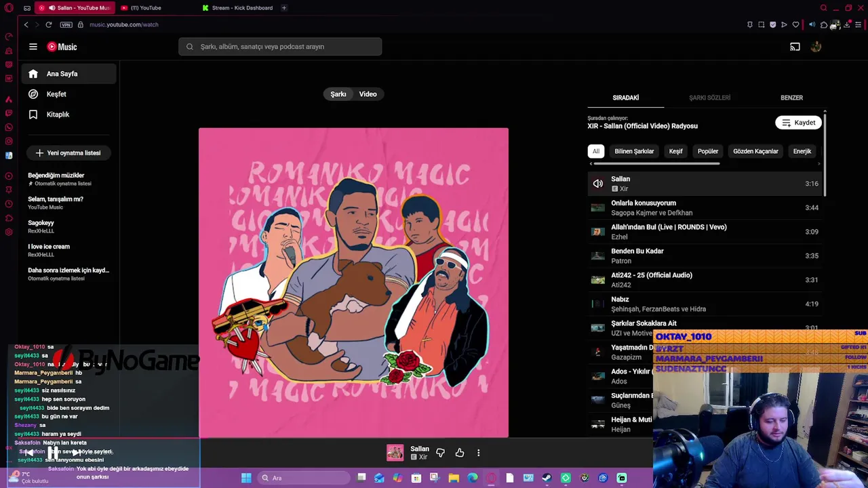This screenshot has width=868, height=488.
Task: Toggle the Opera VPN badge
Action: coord(66,24)
